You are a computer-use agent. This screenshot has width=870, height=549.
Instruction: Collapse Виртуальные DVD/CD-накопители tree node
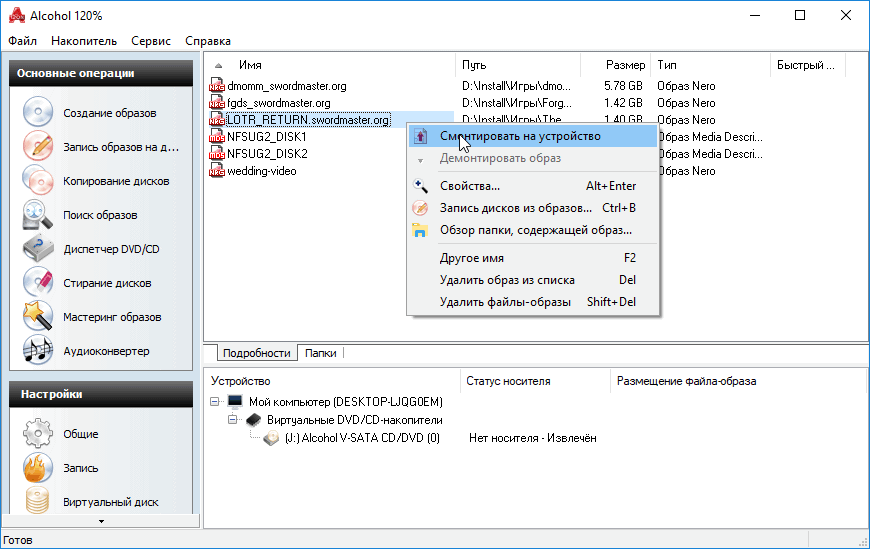[232, 420]
